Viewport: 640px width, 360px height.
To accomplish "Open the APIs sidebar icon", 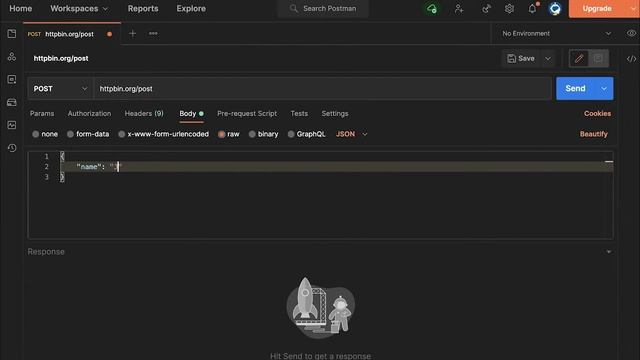I will pos(12,57).
